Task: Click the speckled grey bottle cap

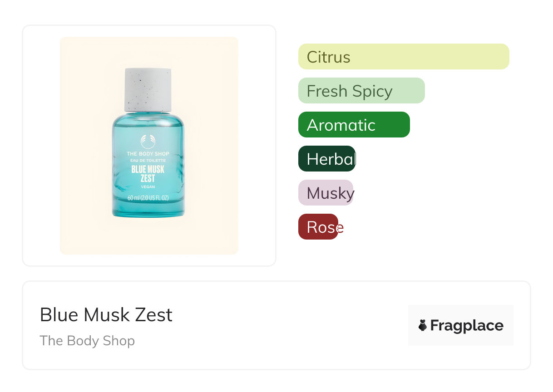Action: (x=148, y=89)
